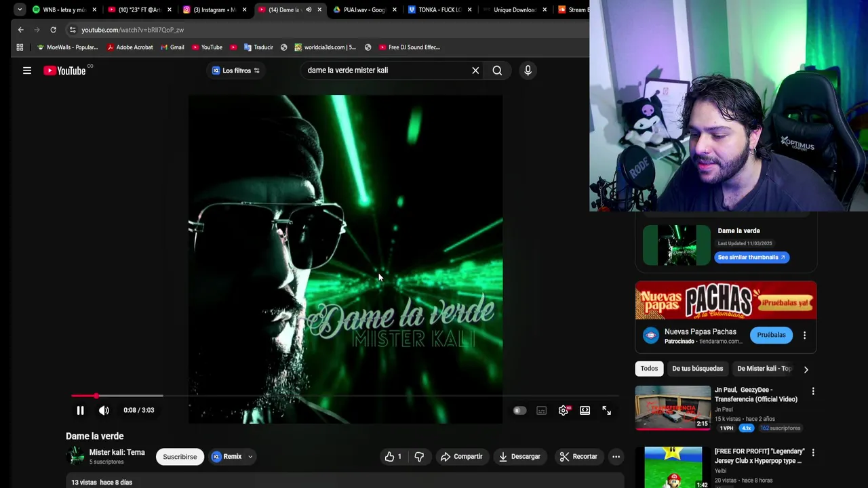
Task: Open options menu for Nuevas Papas Pachas ad
Action: coord(804,335)
